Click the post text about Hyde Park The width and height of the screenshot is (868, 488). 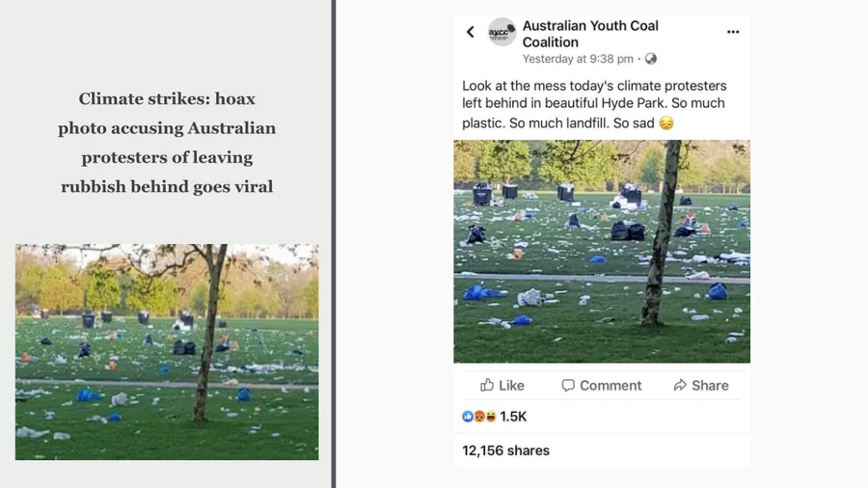pyautogui.click(x=594, y=104)
